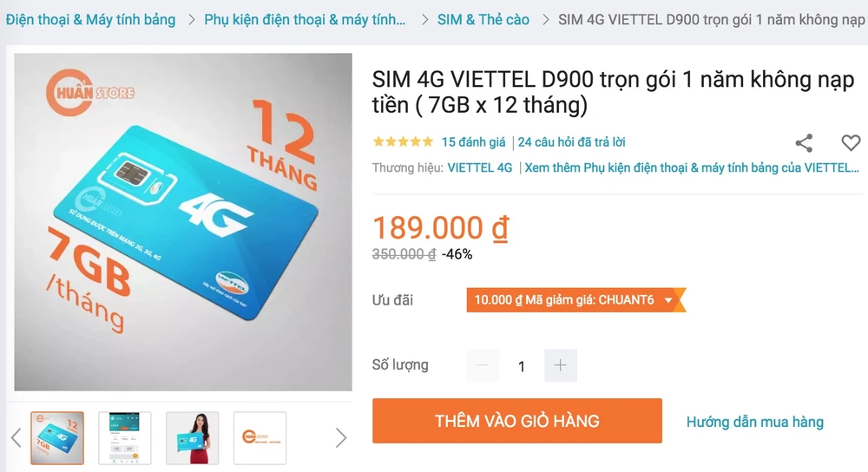Screen dimensions: 868x472
Task: Show next thumbnails with right arrow
Action: coord(341,437)
